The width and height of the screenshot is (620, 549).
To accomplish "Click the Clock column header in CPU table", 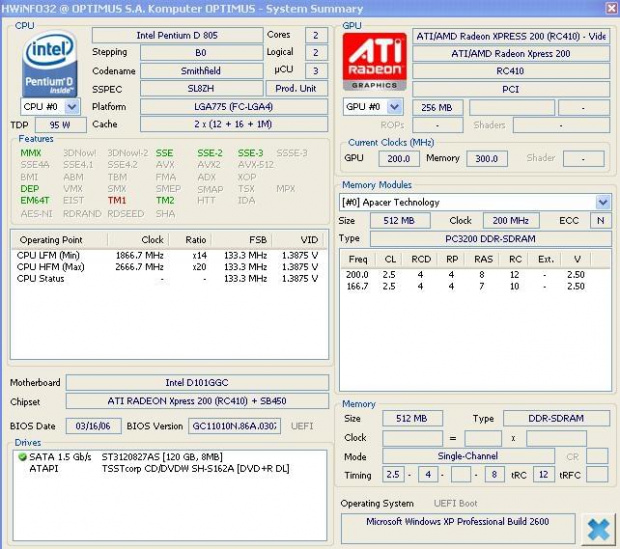I will pos(138,240).
